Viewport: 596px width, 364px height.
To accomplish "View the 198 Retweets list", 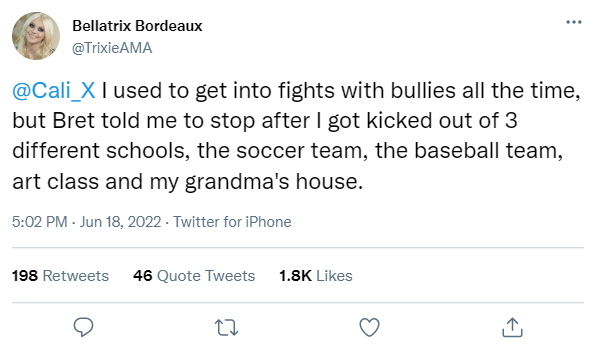I will [x=60, y=275].
